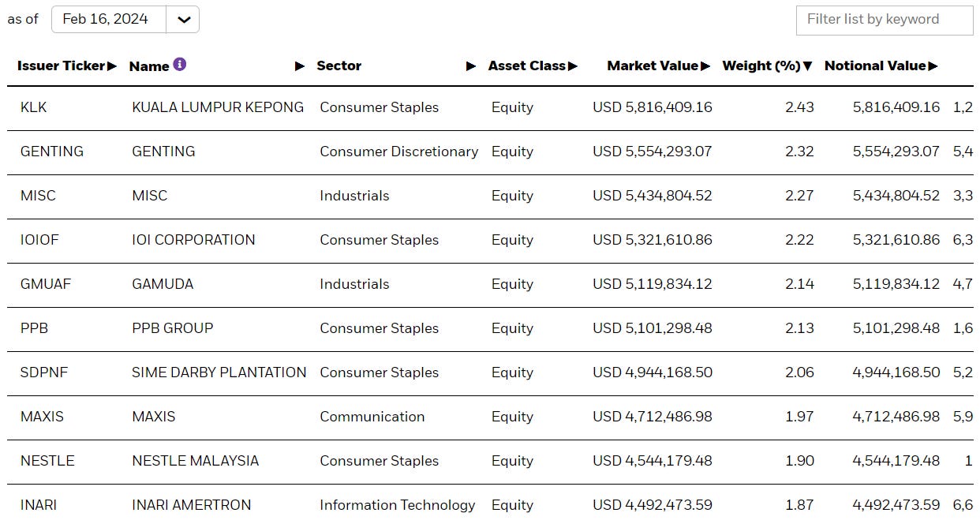Sort by the Sector column header
This screenshot has height=524, width=980.
tap(339, 66)
